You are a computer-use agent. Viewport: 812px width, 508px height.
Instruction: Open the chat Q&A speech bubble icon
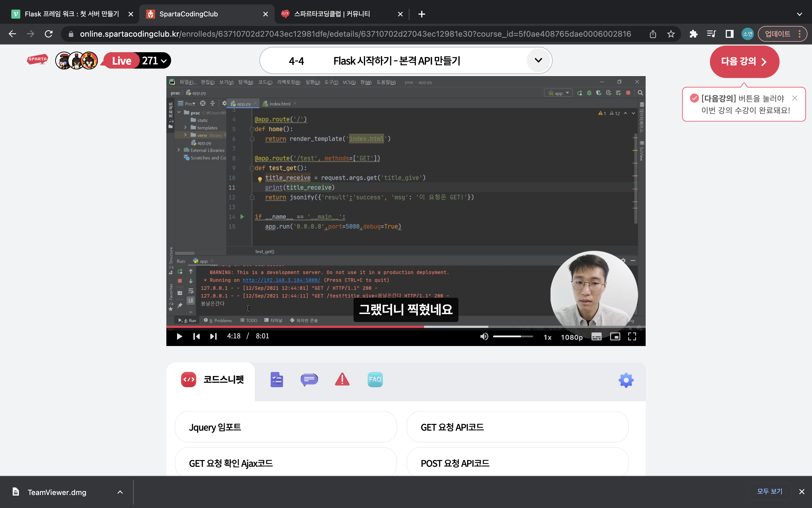[x=309, y=380]
